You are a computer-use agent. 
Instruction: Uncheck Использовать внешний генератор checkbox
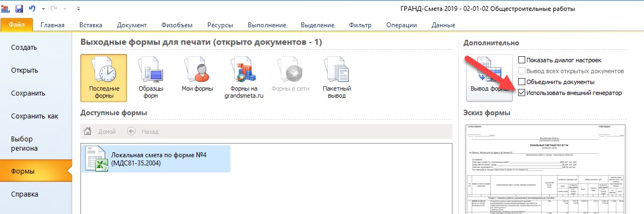[x=521, y=93]
